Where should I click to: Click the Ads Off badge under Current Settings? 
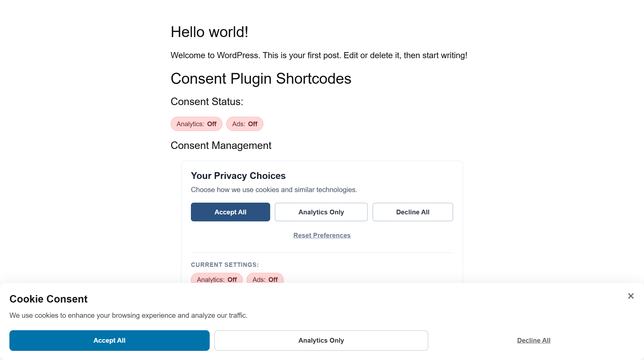point(265,279)
